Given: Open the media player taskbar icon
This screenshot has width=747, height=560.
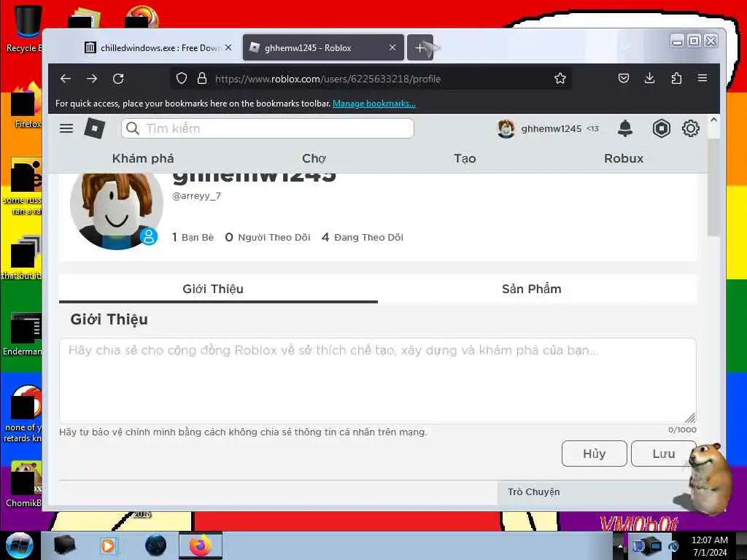Looking at the screenshot, I should 109,545.
